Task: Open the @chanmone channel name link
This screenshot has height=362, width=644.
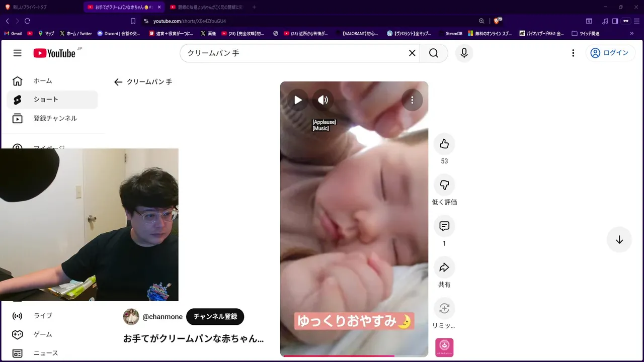Action: tap(163, 317)
